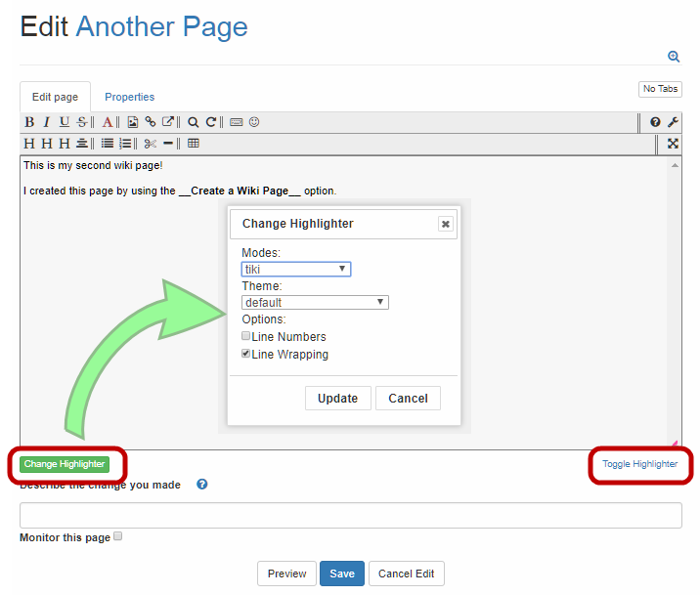Switch to the Properties tab
The image size is (700, 595).
coord(129,97)
